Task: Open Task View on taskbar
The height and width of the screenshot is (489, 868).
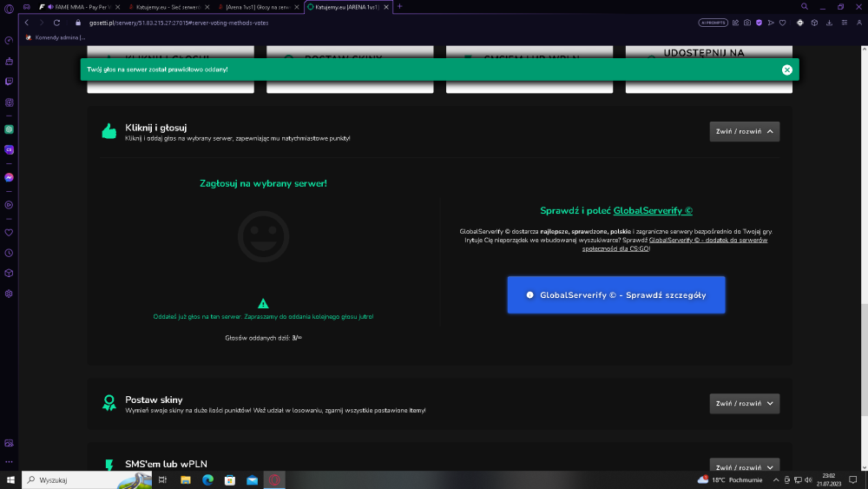Action: click(x=163, y=480)
